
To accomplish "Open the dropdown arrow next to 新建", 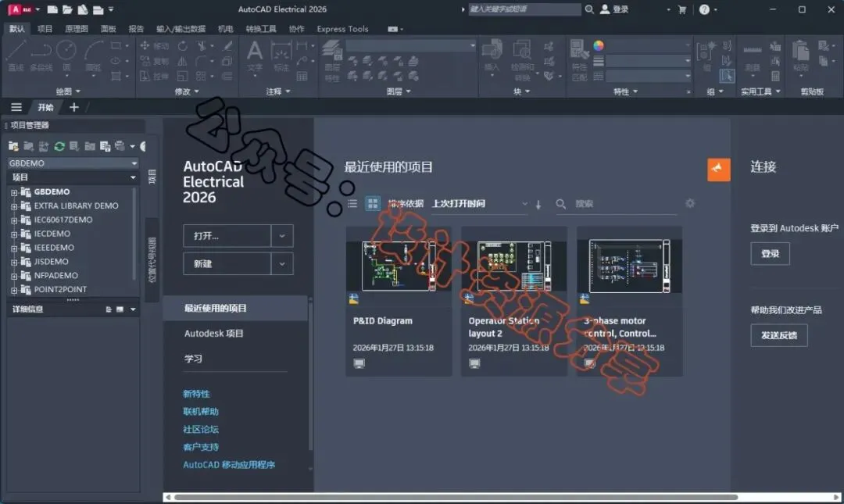I will pos(282,264).
